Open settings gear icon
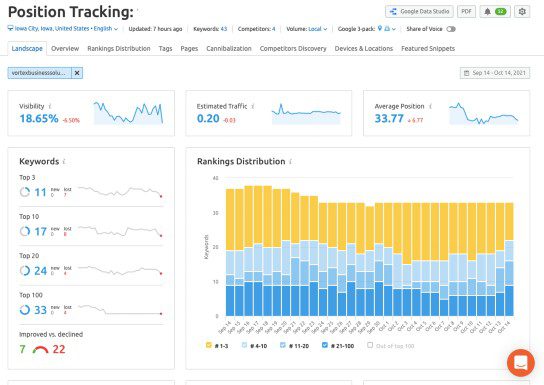 [522, 11]
